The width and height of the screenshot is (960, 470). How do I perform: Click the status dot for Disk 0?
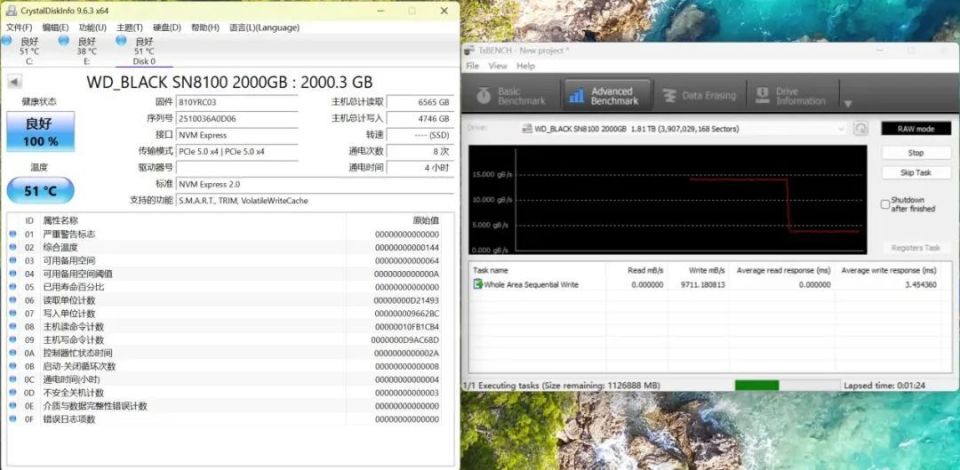coord(121,40)
